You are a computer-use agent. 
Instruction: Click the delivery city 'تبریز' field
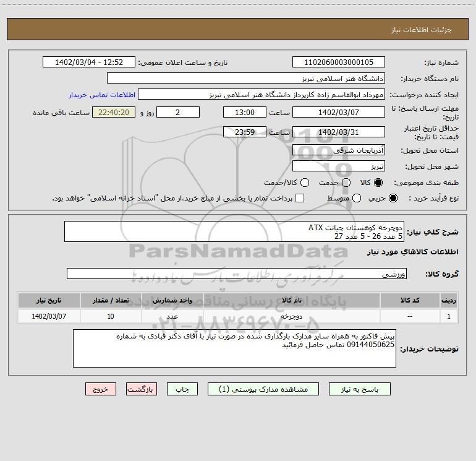point(339,166)
